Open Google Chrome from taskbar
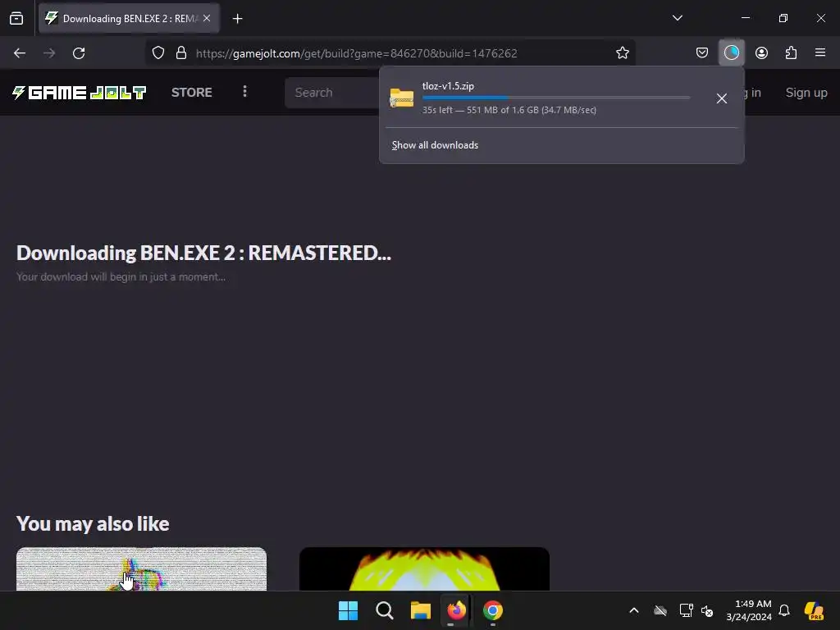The width and height of the screenshot is (840, 630). coord(493,610)
